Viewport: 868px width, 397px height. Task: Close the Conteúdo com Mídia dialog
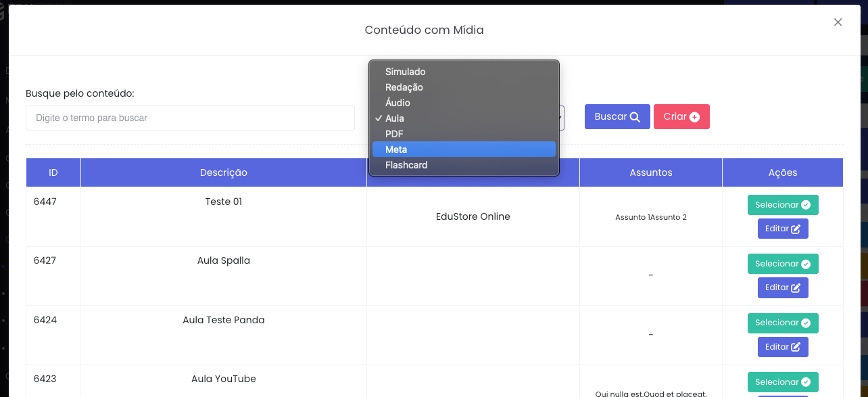tap(838, 22)
